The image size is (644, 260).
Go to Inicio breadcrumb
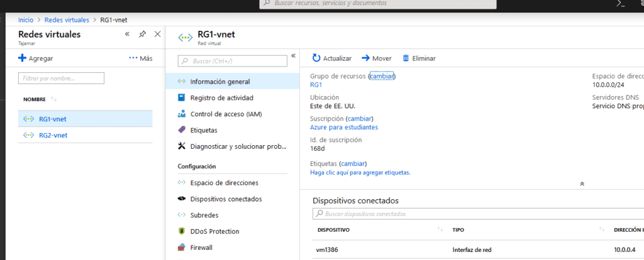coord(26,19)
